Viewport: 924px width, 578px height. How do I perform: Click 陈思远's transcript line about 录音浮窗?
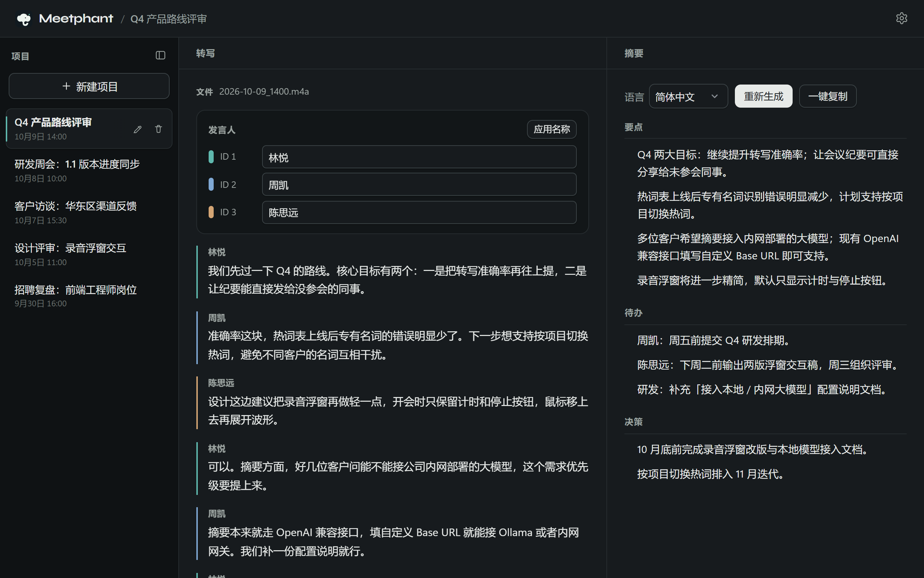click(x=398, y=411)
